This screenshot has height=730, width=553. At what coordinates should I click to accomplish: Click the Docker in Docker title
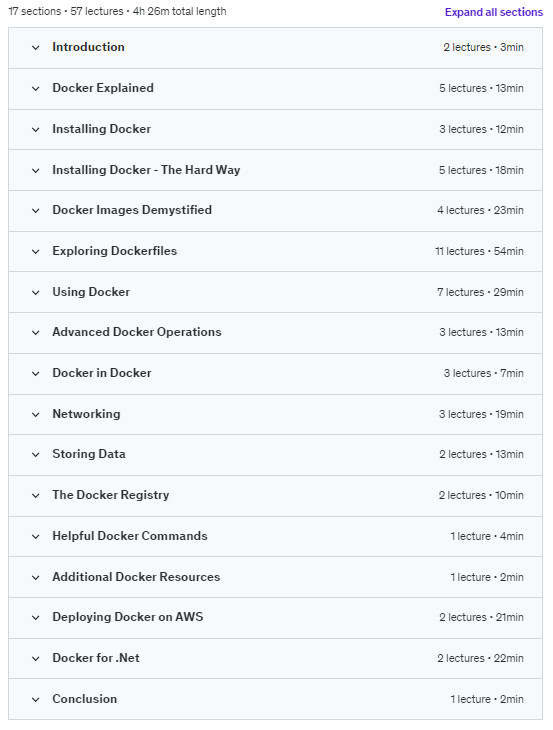pos(101,373)
